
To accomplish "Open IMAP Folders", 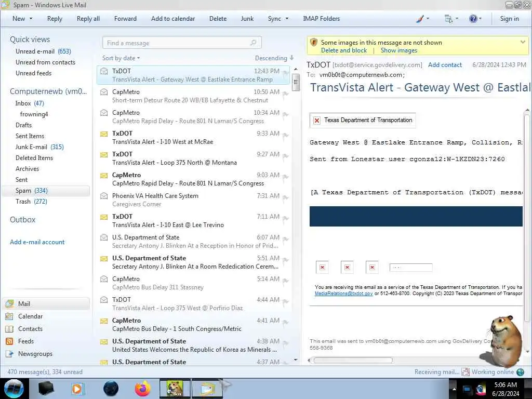I will coord(321,19).
